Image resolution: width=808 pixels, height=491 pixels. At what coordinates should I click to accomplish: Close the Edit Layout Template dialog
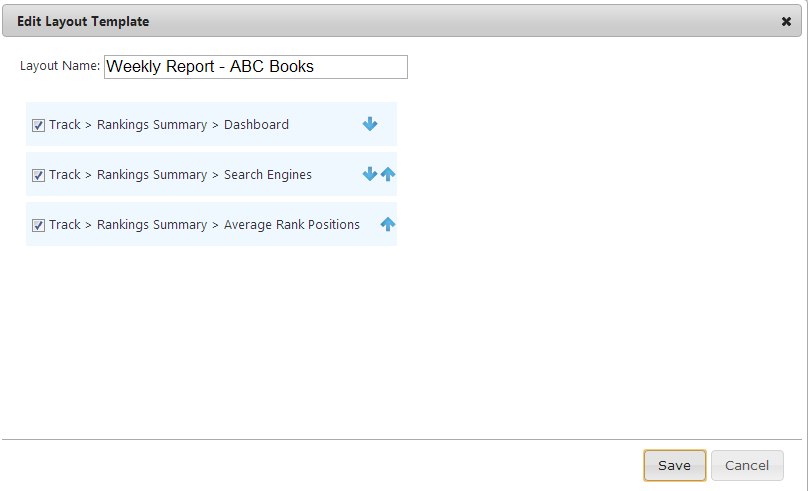[x=786, y=21]
